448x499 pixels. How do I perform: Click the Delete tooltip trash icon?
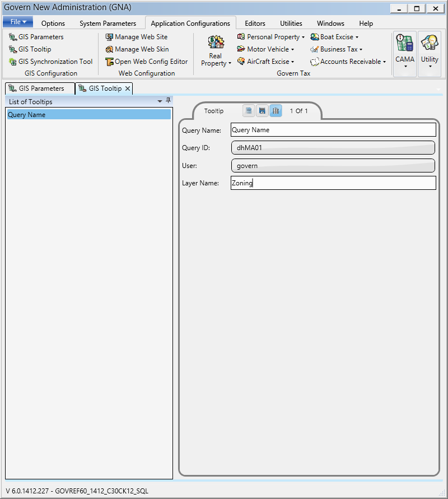pyautogui.click(x=276, y=111)
